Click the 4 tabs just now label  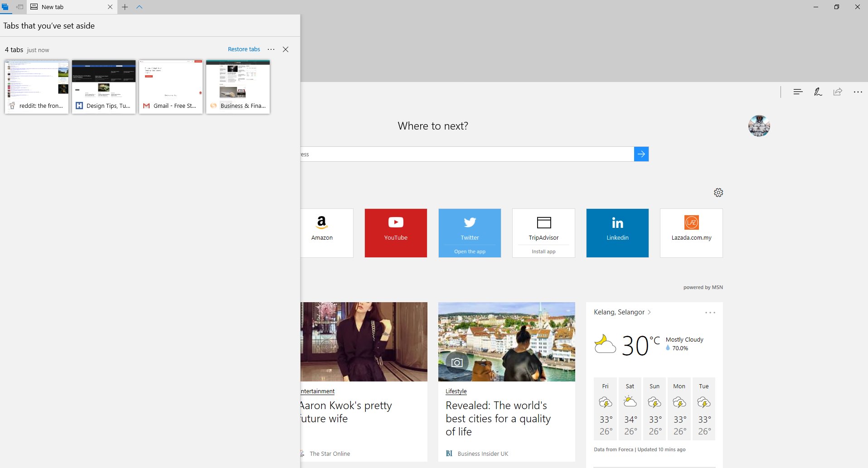[x=27, y=50]
